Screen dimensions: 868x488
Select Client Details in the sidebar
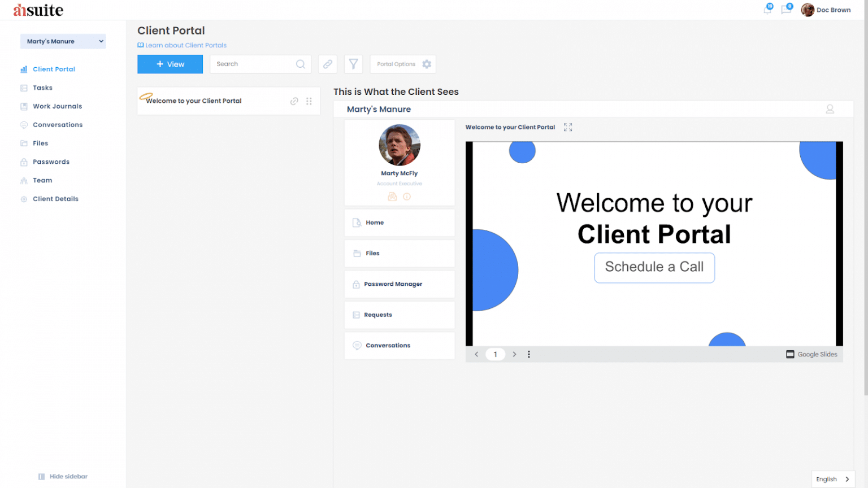(x=56, y=199)
